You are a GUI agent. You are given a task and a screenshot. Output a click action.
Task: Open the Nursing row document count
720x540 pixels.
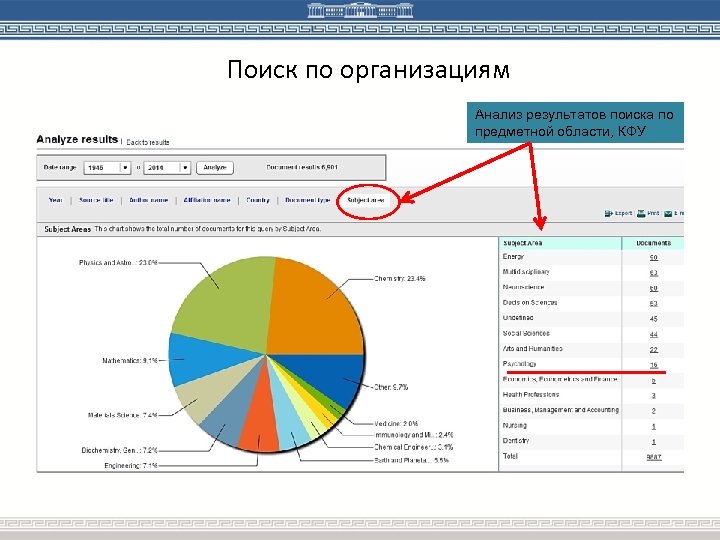click(653, 427)
